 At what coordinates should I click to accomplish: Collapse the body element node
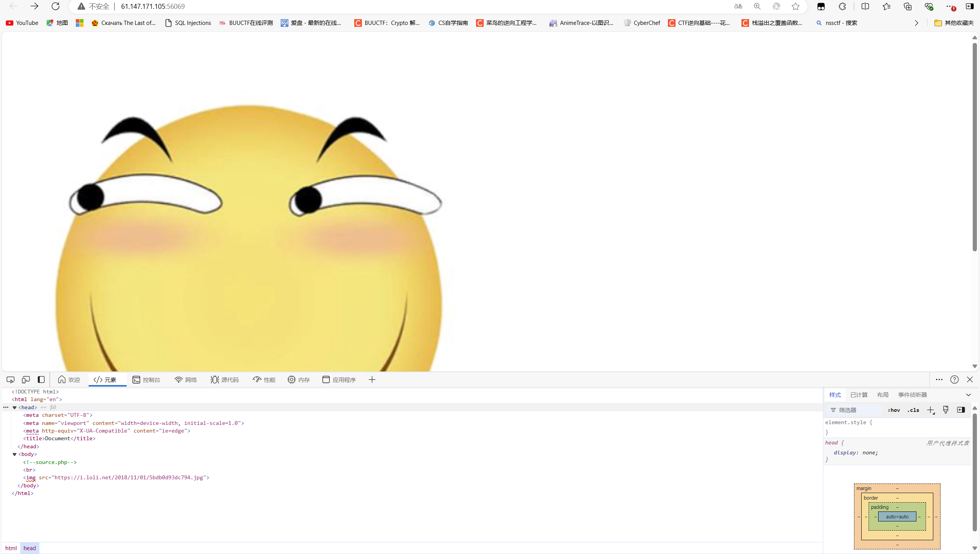pos(15,454)
